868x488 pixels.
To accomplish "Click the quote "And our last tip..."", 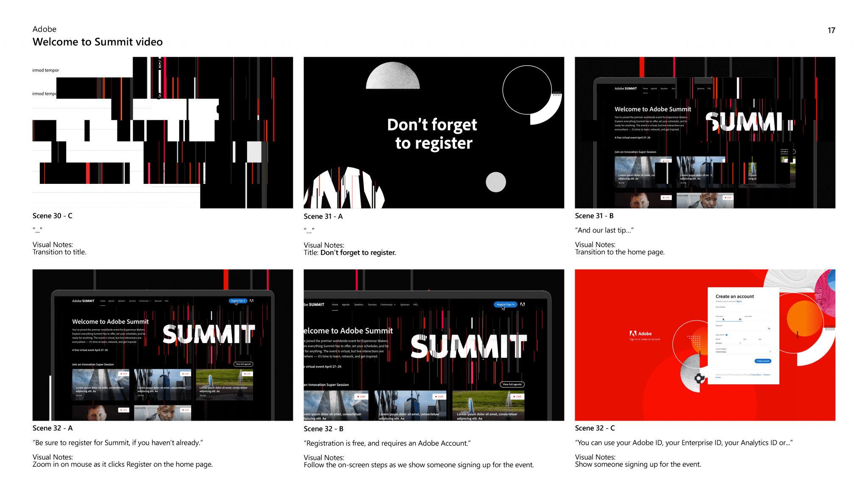I will pos(604,230).
